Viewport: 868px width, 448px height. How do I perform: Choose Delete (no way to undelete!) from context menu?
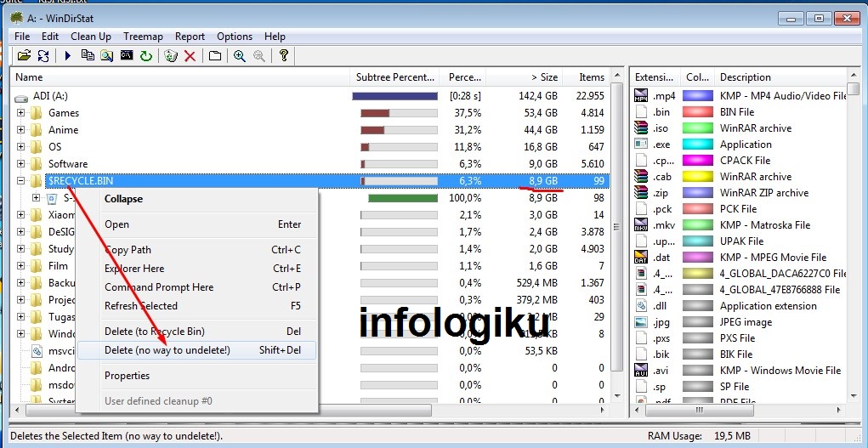point(197,350)
